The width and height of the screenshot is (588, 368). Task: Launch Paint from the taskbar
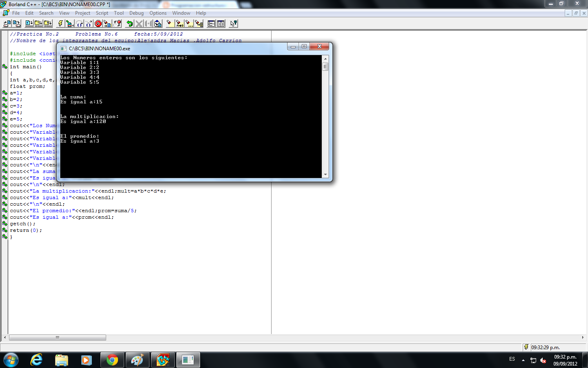pyautogui.click(x=137, y=360)
